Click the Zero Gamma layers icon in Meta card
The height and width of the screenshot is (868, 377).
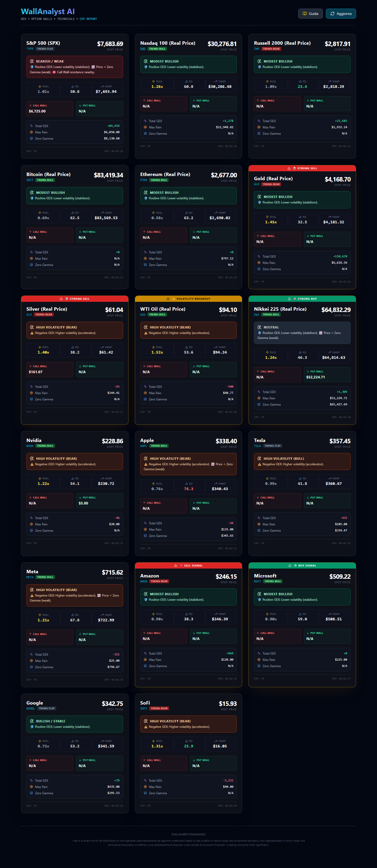31,667
